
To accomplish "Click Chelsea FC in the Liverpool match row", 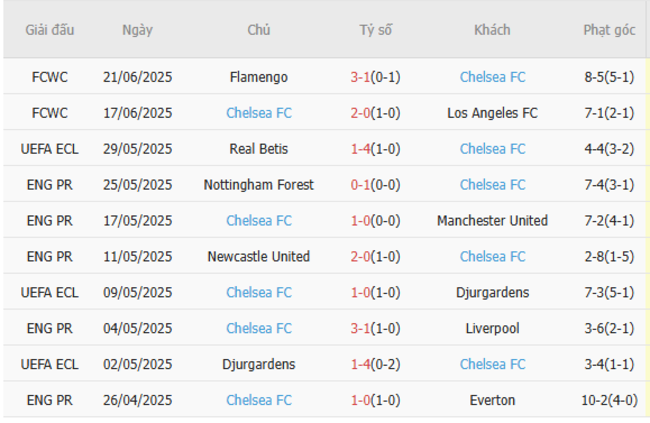I will [258, 329].
